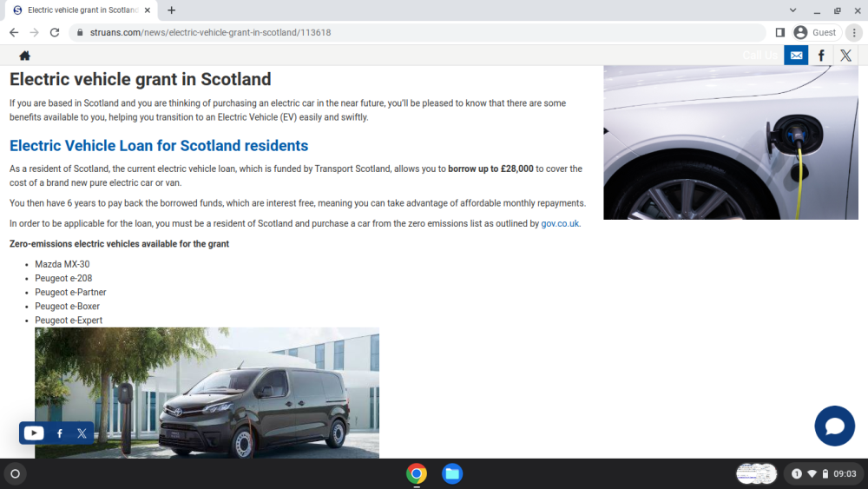The image size is (868, 489).
Task: Click the Zero-emissions electric vehicles subheading
Action: (119, 244)
